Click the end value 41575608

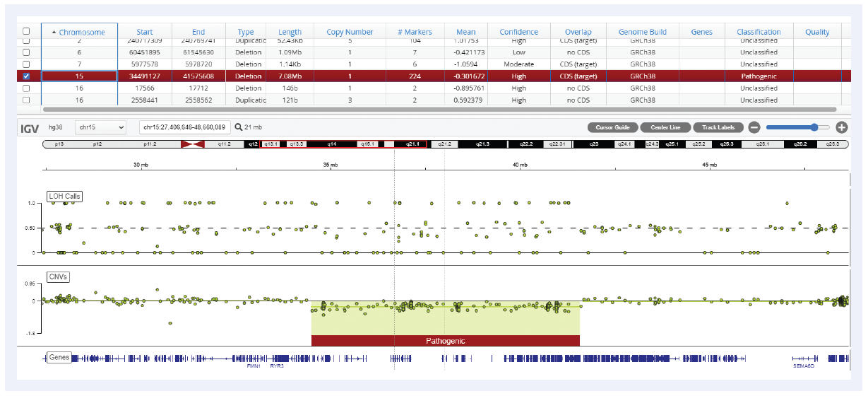tap(198, 76)
